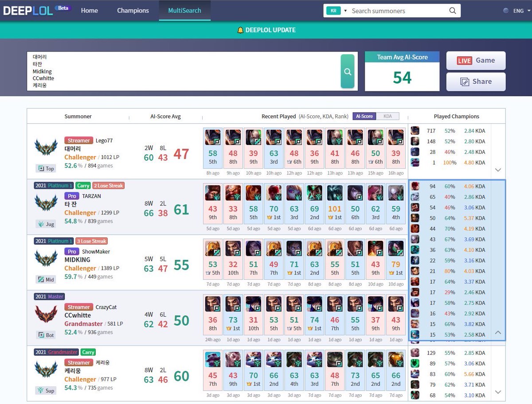The image size is (532, 404).
Task: Open CCwhitte's 10th place game scoring 31
Action: pyautogui.click(x=254, y=314)
